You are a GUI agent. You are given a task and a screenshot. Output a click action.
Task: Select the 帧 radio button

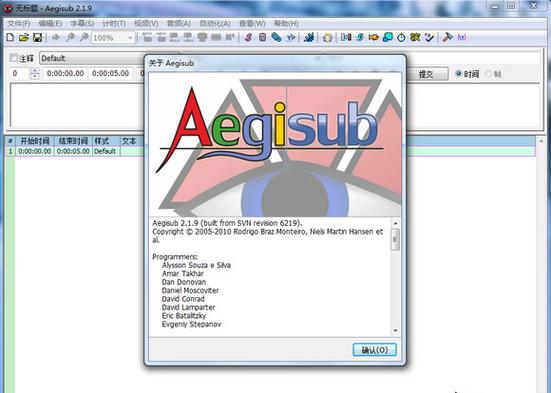pos(488,74)
